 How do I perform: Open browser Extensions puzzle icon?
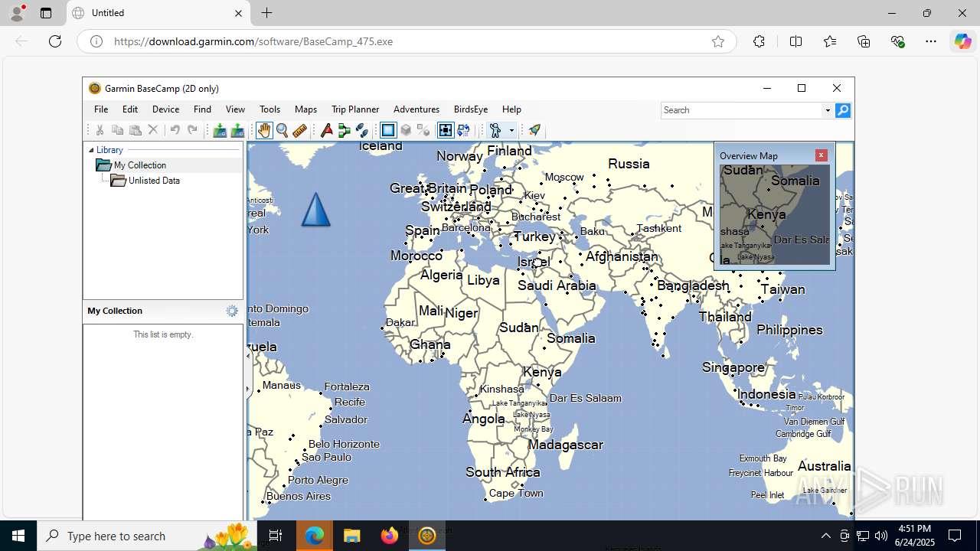[x=759, y=41]
